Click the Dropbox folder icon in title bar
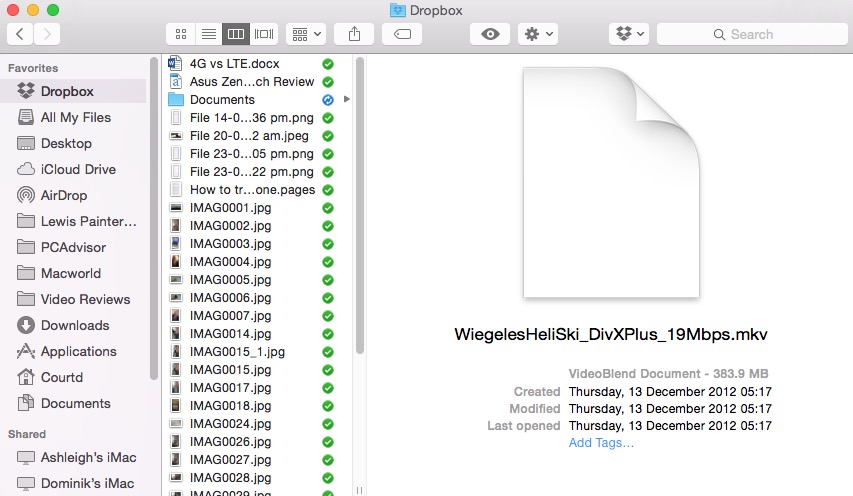The image size is (853, 496). click(x=398, y=10)
